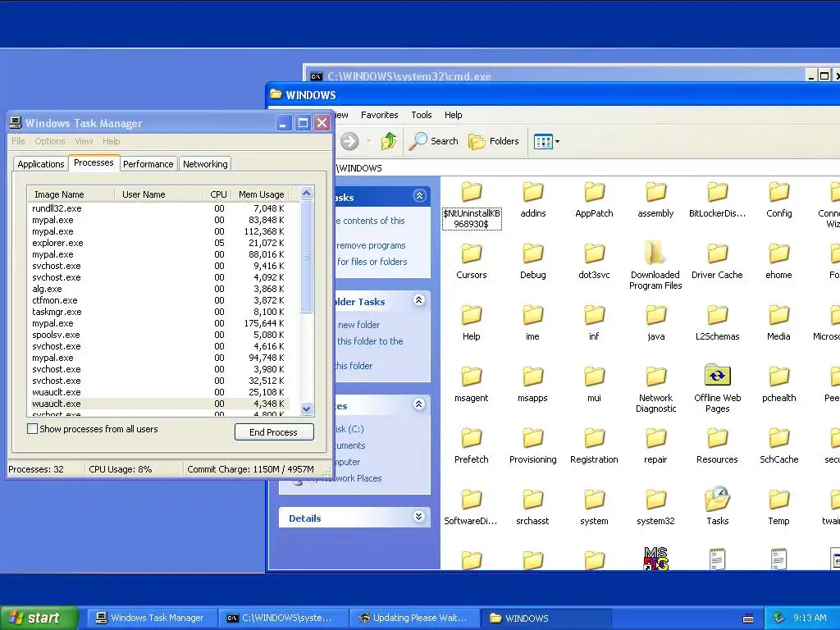Select the mypal.exe process using 175,644 K

pos(158,323)
